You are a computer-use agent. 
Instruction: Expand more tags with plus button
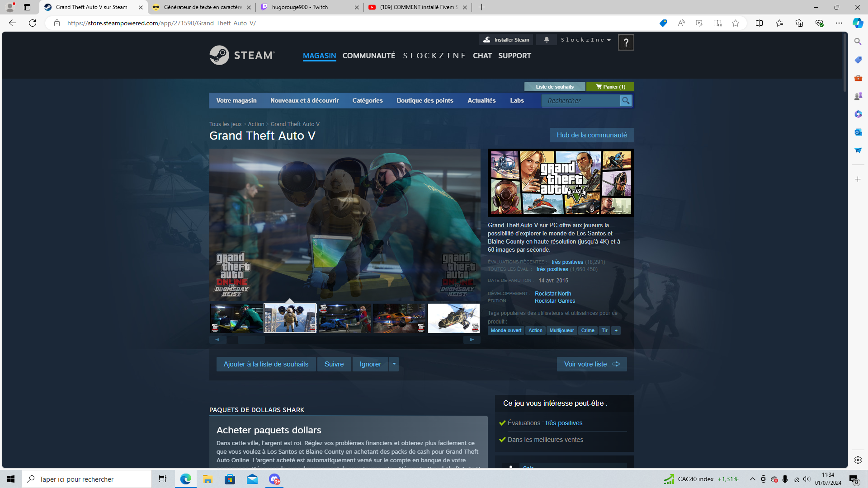click(x=616, y=331)
